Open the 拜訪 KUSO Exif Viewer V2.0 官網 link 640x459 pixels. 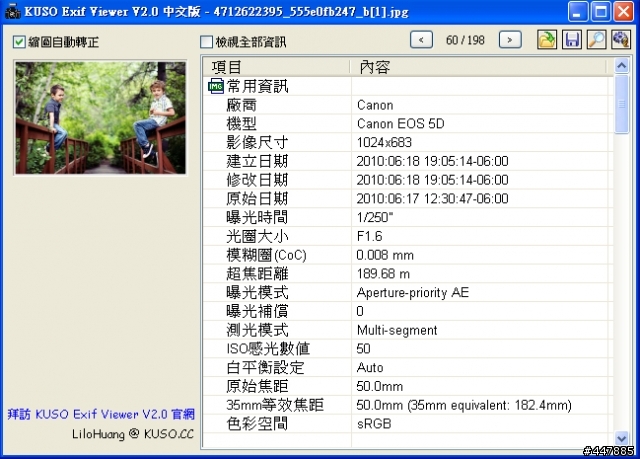101,414
